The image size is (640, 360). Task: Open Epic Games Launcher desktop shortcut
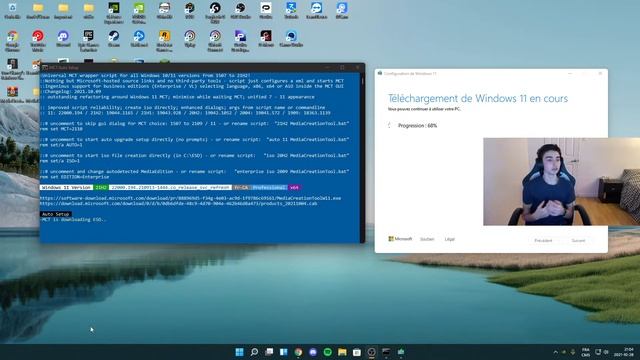(x=89, y=40)
